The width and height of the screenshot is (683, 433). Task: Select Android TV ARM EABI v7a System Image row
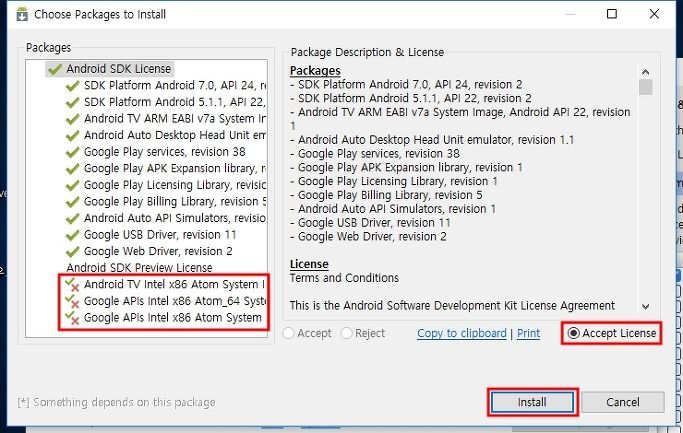[x=175, y=118]
